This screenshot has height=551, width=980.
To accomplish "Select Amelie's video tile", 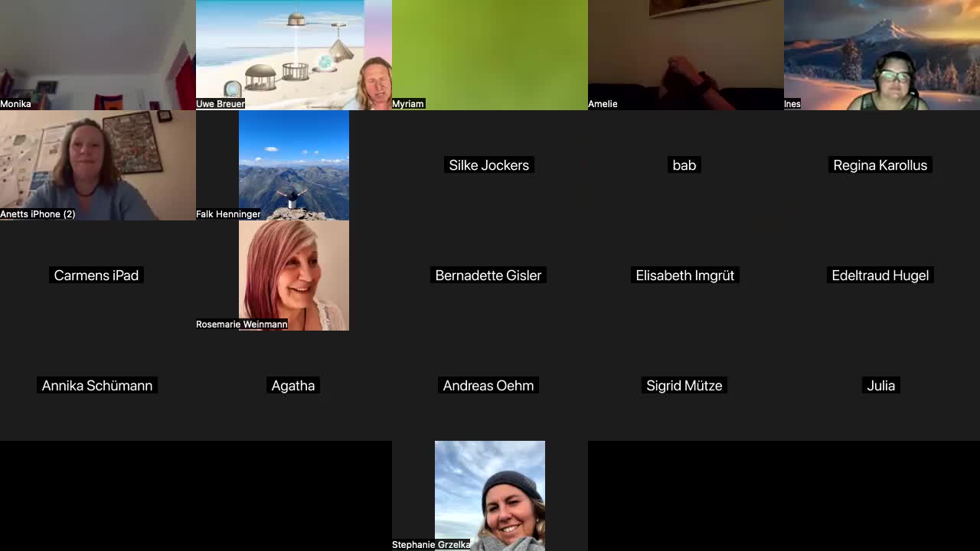I will [x=686, y=55].
